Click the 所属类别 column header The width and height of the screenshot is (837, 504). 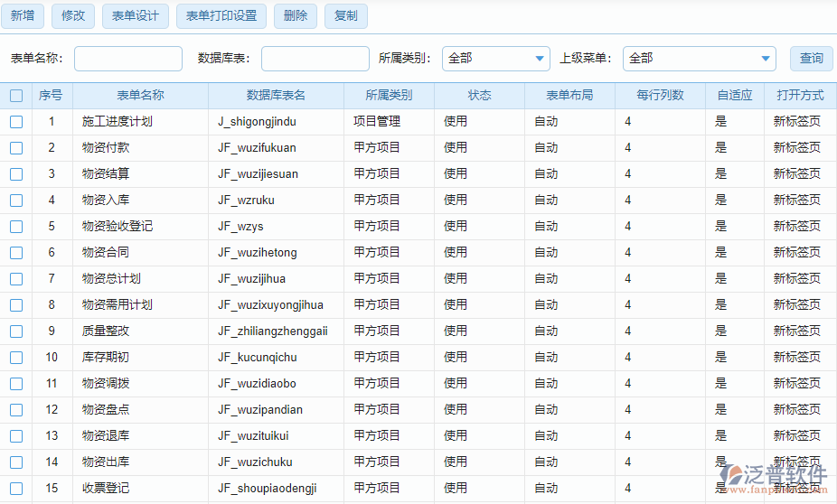coord(390,96)
